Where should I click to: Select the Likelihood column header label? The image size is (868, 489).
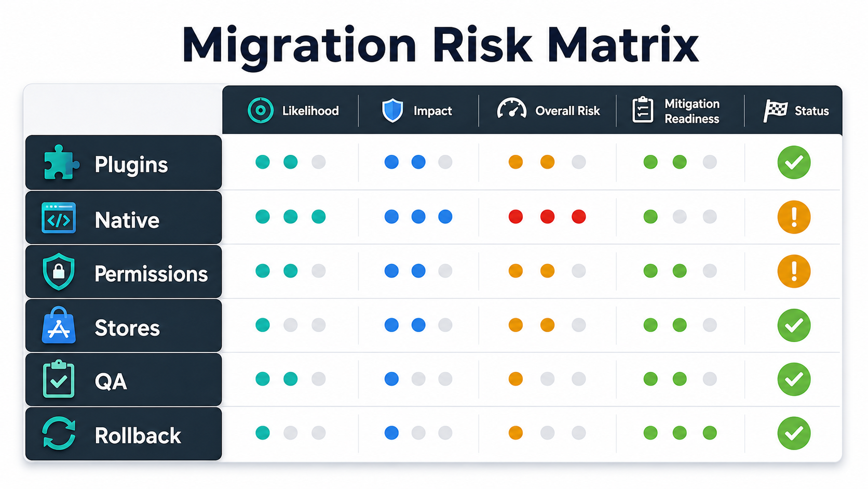point(310,111)
